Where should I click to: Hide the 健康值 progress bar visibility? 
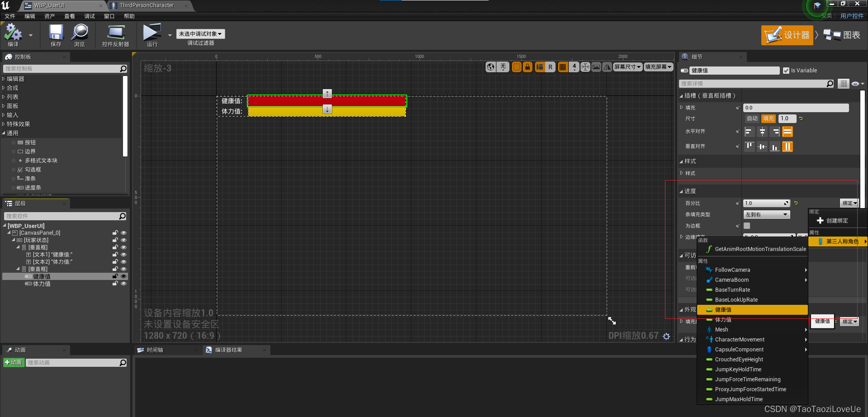(x=124, y=276)
